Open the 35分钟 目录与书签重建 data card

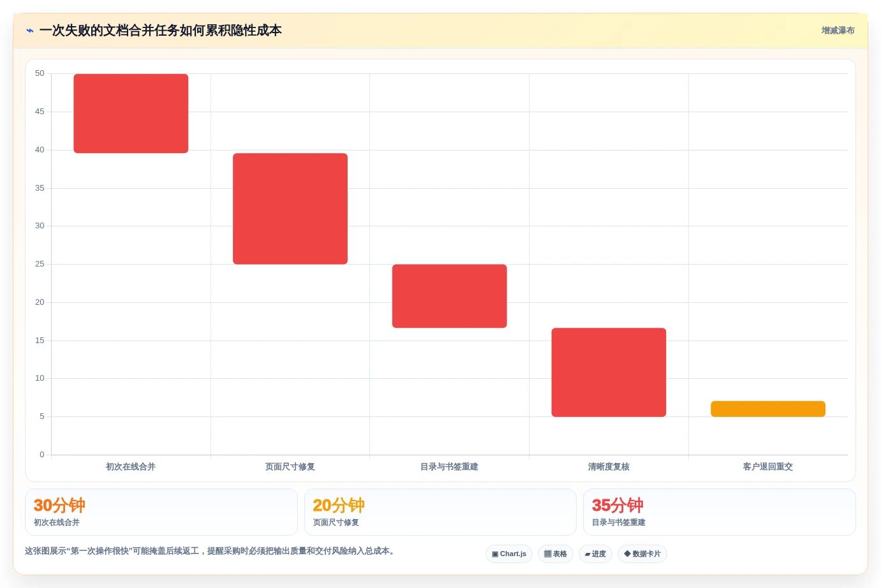point(720,512)
